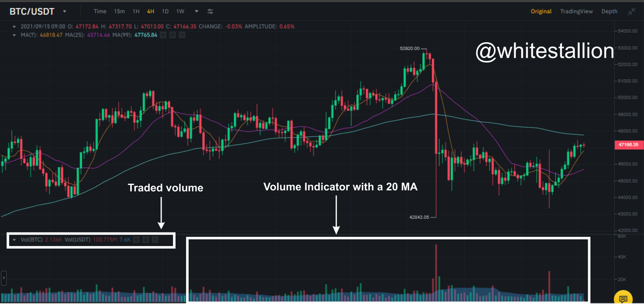Hide the MA indicator eye icon

click(x=164, y=35)
